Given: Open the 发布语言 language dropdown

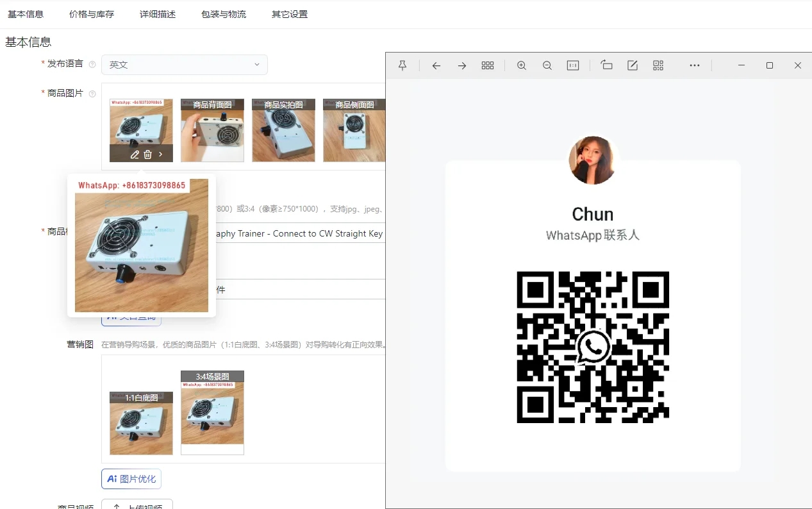Looking at the screenshot, I should tap(184, 65).
